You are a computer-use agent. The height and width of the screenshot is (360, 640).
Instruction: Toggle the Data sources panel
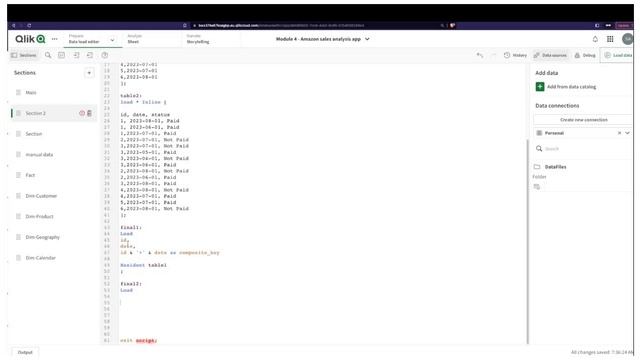(550, 55)
